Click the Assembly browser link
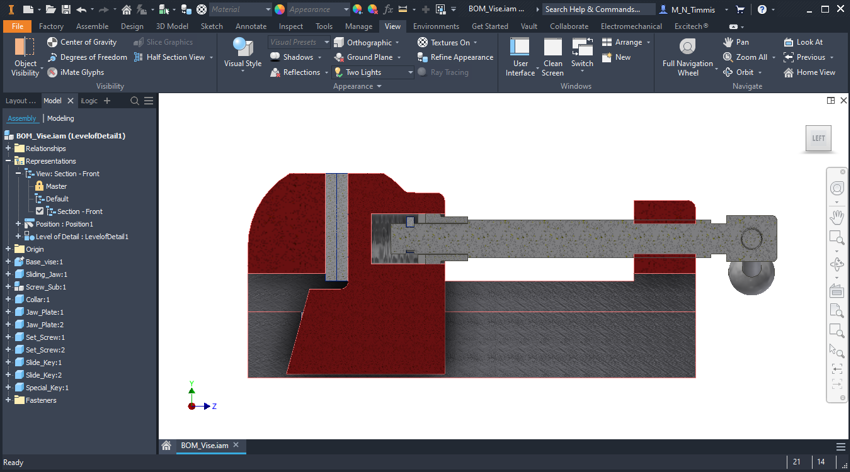The width and height of the screenshot is (850, 472). [x=22, y=118]
